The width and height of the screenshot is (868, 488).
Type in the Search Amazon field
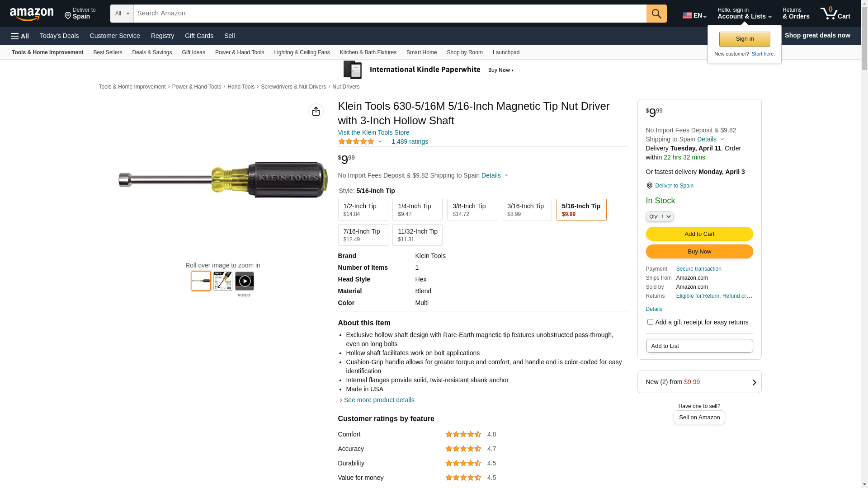[x=390, y=14]
